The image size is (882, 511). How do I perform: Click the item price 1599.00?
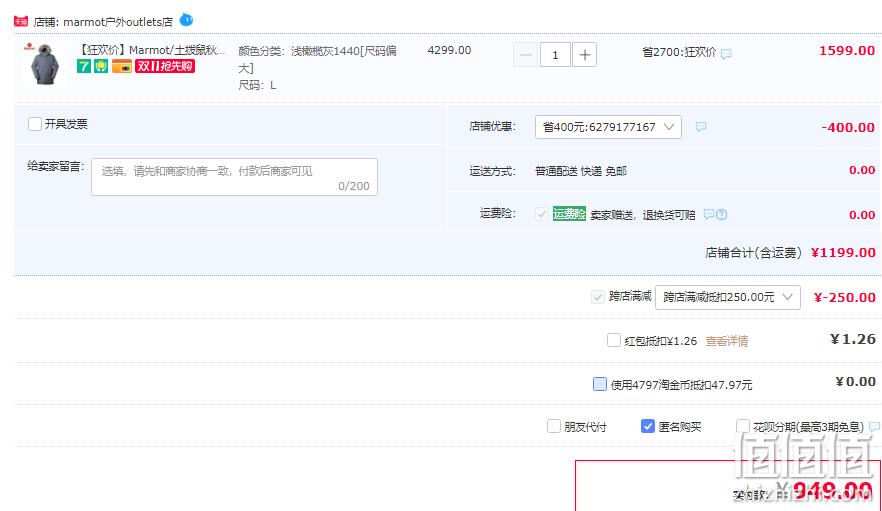[847, 51]
